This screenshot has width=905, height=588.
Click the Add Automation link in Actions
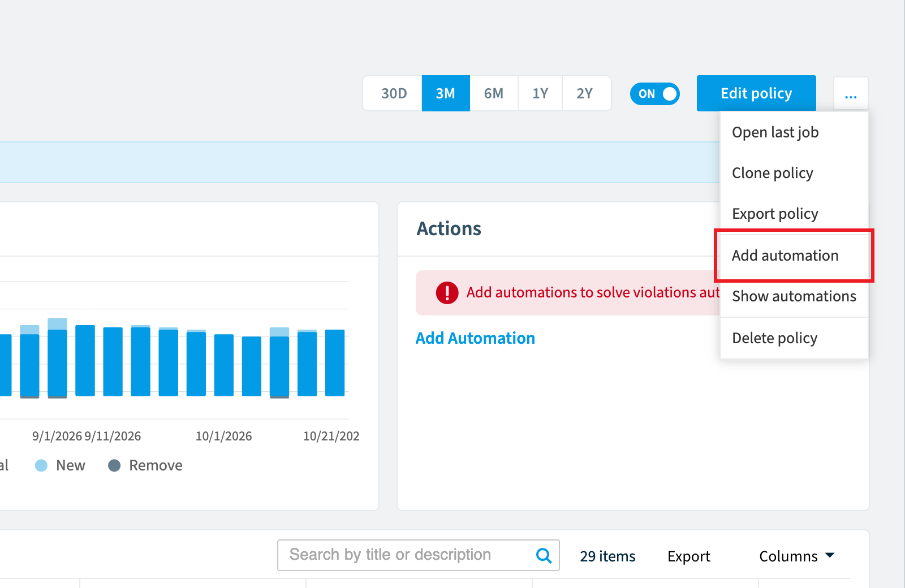pyautogui.click(x=475, y=338)
